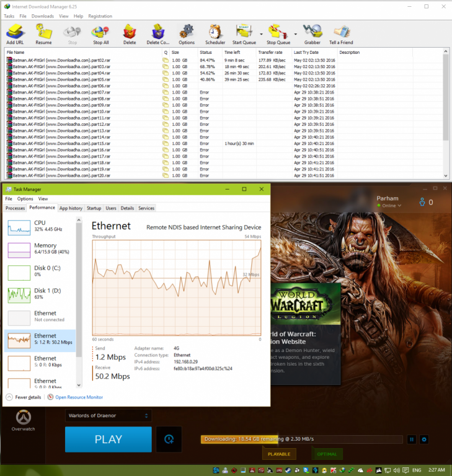Open the Downloads menu in IDM
Image resolution: width=452 pixels, height=476 pixels.
pos(43,16)
